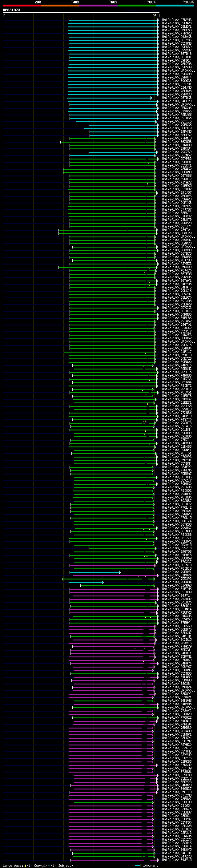The width and height of the screenshot is (197, 868).
Task: Select the UniRef100_B9T4J5 label
Action: coord(177,426)
